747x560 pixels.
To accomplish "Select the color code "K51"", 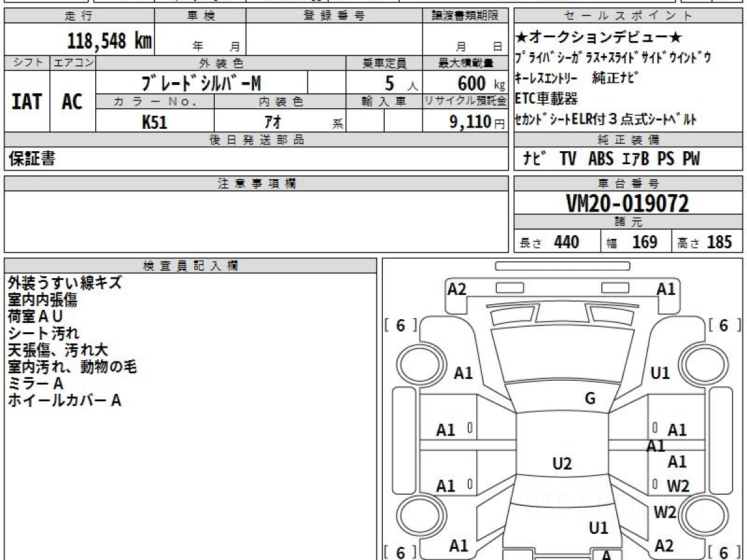I will 154,122.
